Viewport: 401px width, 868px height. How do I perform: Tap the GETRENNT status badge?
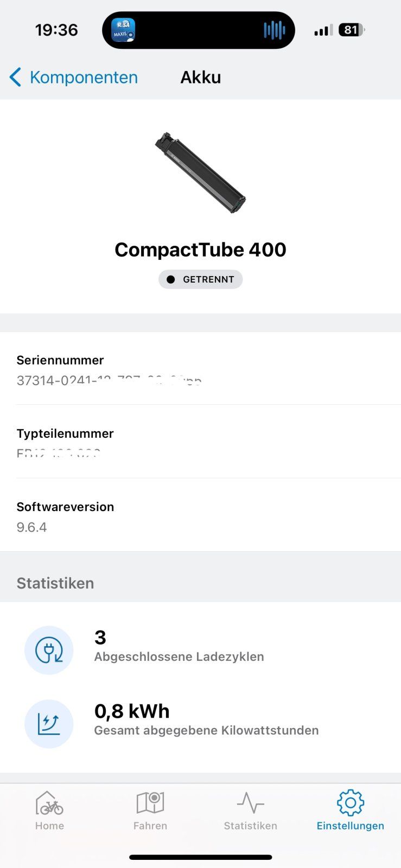click(x=200, y=279)
